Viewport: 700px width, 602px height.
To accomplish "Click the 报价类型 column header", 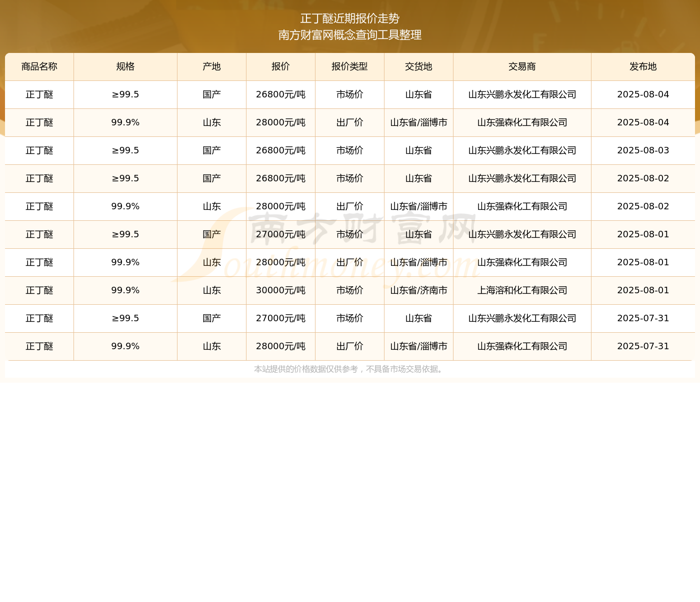I will pos(349,66).
